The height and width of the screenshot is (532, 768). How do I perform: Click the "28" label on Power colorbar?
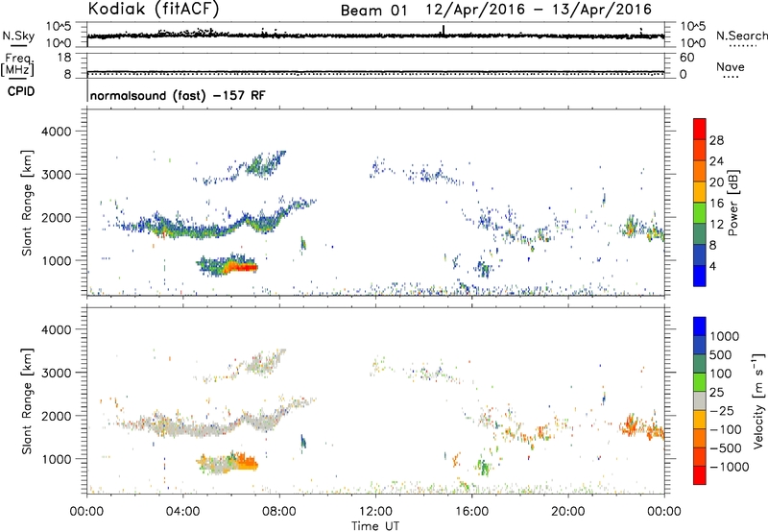(x=716, y=140)
